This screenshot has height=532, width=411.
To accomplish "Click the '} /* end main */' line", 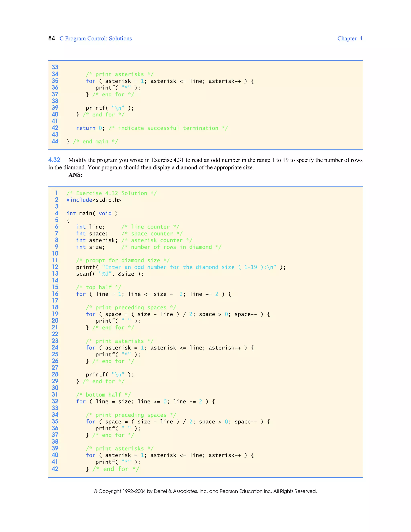I will [92, 142].
